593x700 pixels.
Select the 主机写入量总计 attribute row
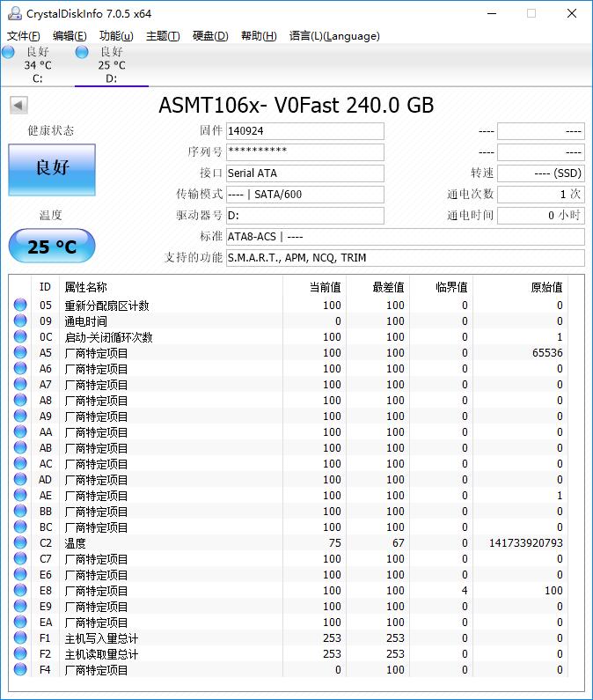[x=289, y=638]
